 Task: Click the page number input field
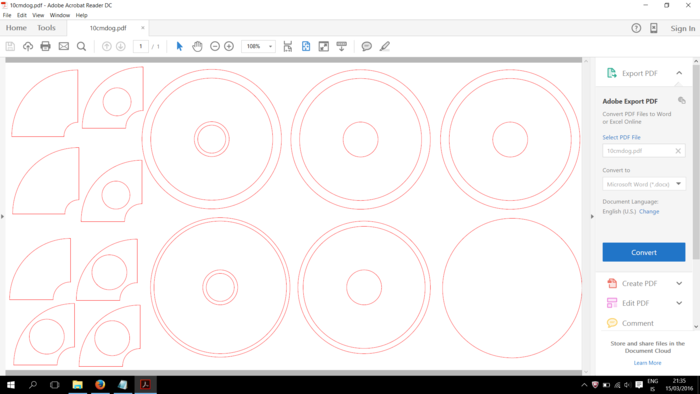click(141, 46)
